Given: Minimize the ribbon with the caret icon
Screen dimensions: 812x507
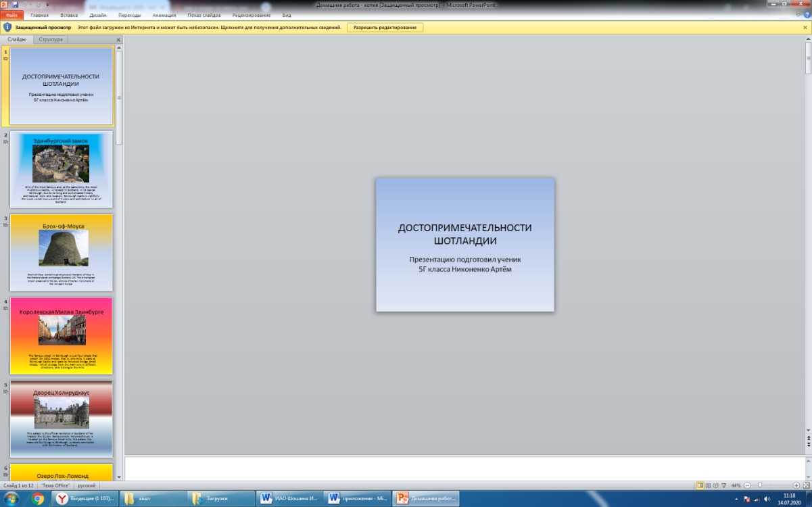Looking at the screenshot, I should pos(798,15).
